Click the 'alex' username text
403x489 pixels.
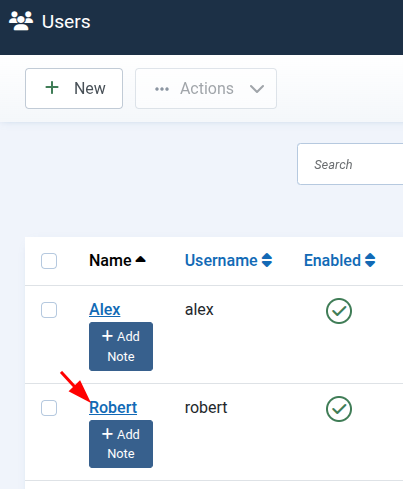(199, 310)
